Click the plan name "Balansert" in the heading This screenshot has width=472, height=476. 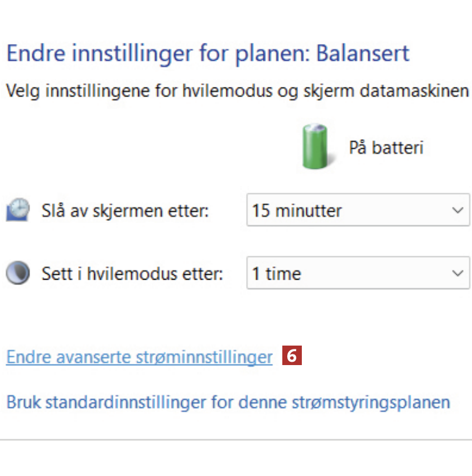tap(363, 54)
